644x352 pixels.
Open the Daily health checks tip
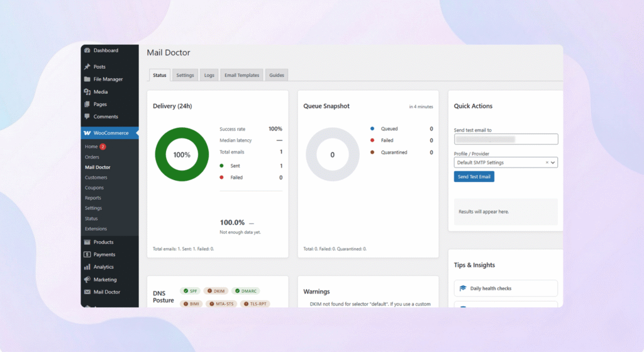point(506,288)
